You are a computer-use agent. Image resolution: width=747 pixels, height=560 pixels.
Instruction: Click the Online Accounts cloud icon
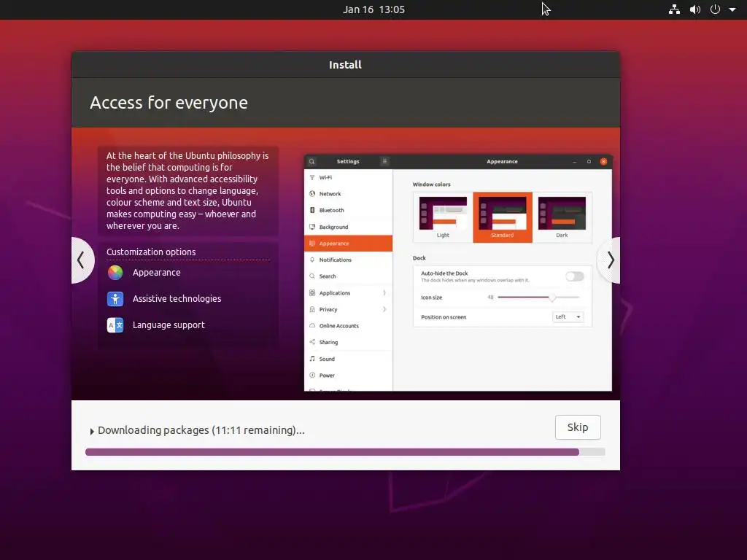click(312, 326)
